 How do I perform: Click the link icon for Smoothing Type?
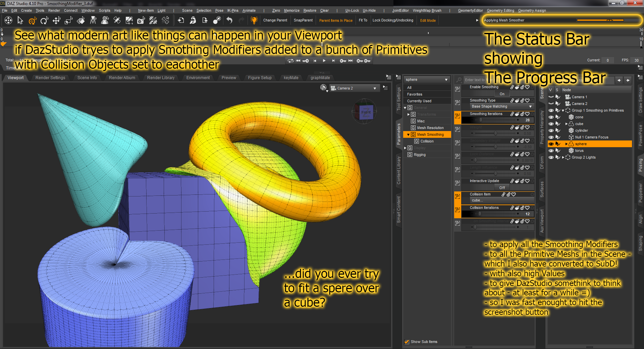(x=512, y=101)
